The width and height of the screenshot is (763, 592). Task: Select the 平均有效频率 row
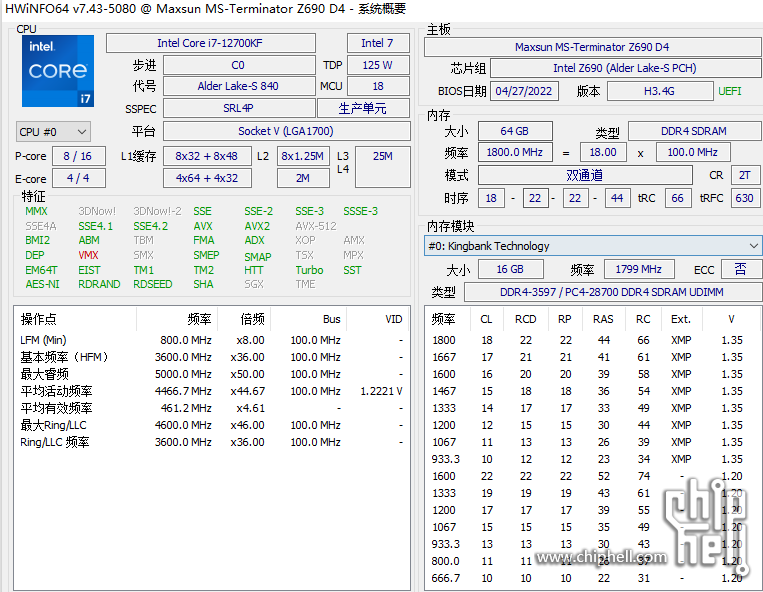[x=212, y=408]
